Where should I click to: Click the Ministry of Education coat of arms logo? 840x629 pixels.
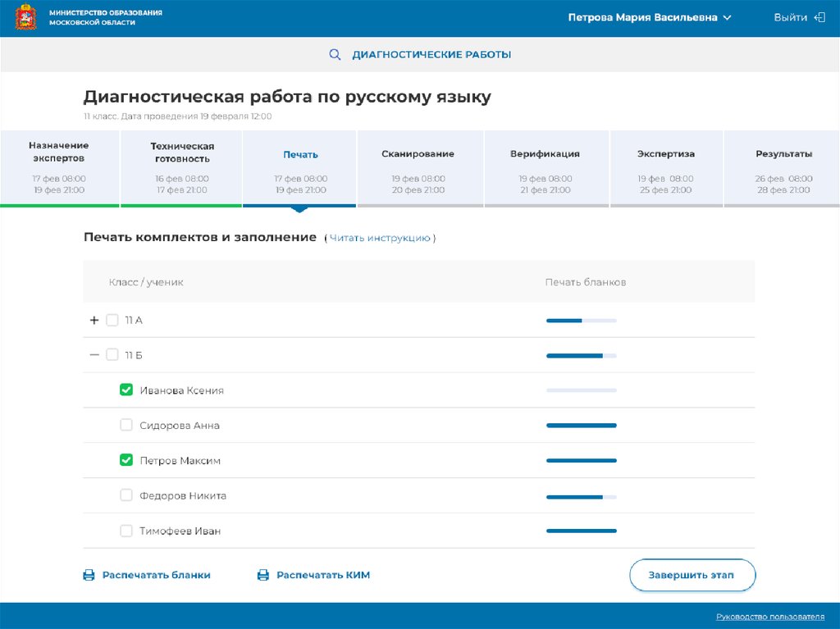25,18
